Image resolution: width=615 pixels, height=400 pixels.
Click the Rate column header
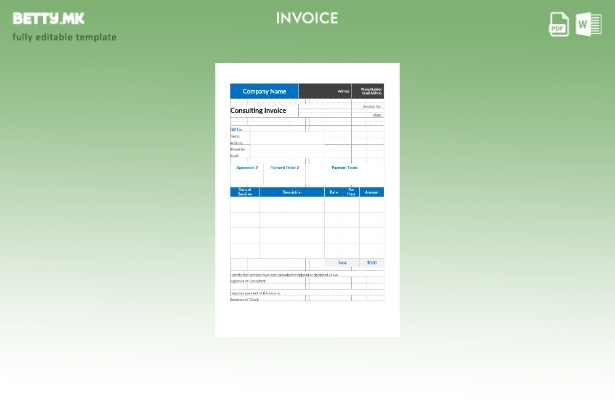point(334,192)
